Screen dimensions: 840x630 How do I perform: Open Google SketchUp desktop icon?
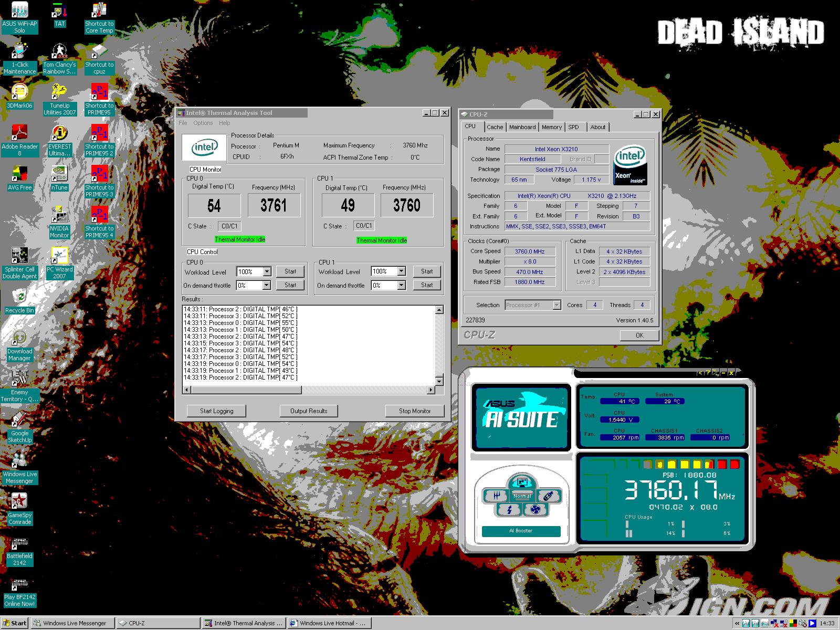(x=19, y=427)
